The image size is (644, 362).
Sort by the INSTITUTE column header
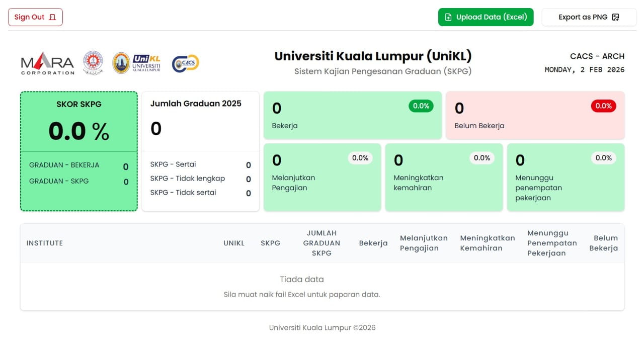(x=45, y=243)
